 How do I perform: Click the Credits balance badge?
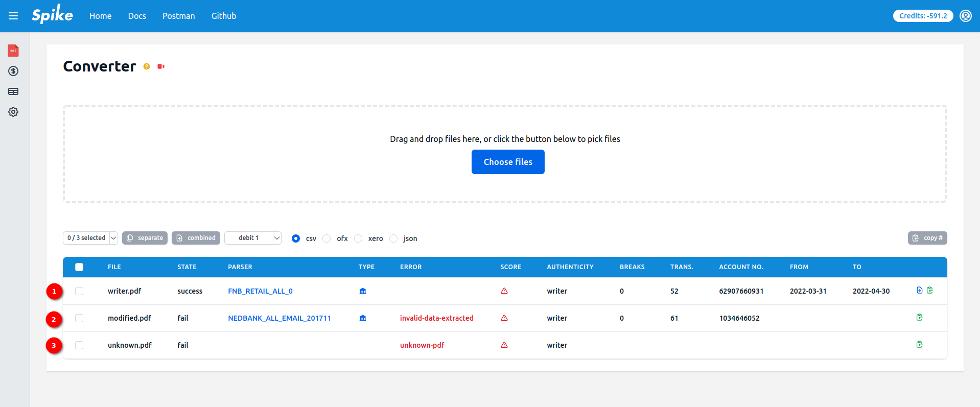tap(923, 16)
